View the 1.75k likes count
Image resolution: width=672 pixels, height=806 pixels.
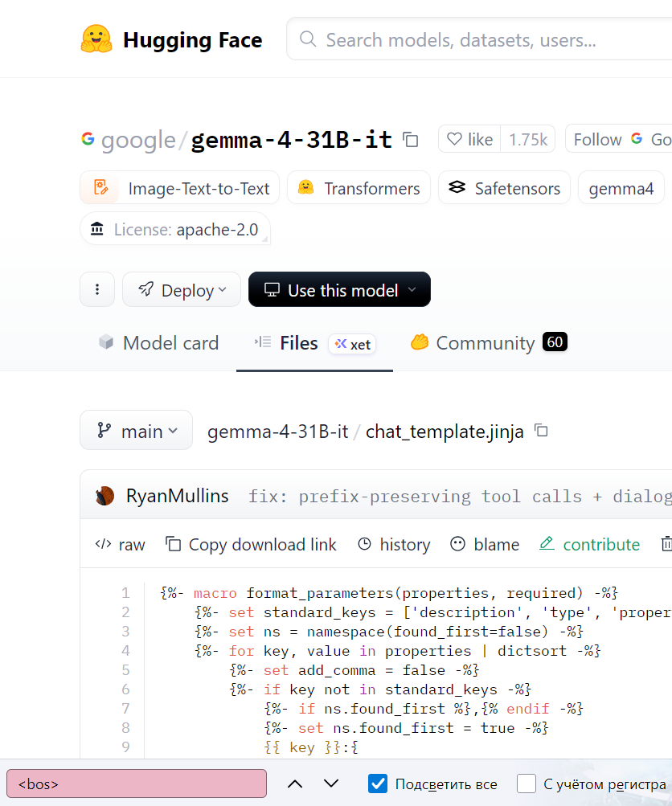(x=528, y=139)
